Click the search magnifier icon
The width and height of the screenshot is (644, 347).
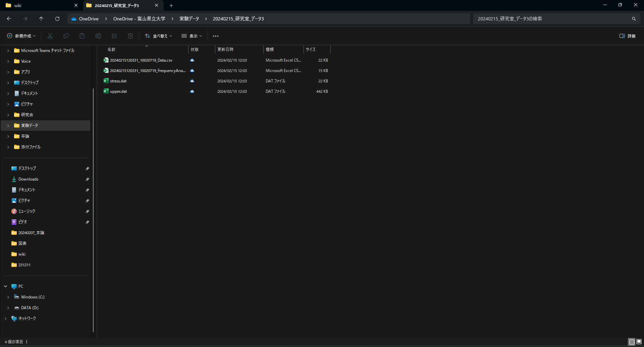[x=634, y=19]
